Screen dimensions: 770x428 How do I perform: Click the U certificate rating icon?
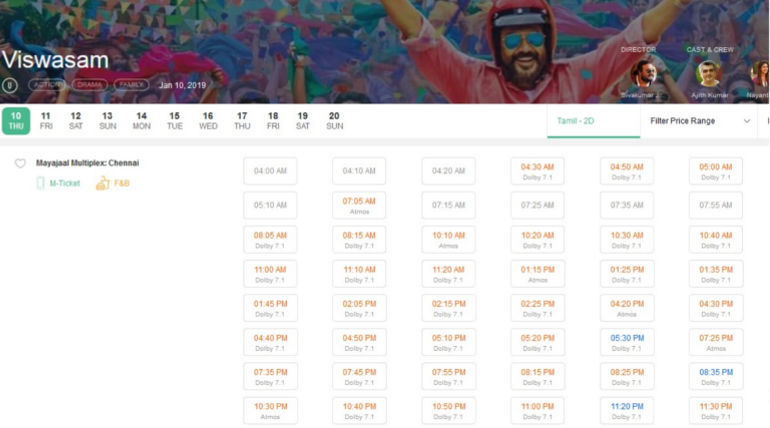coord(10,86)
